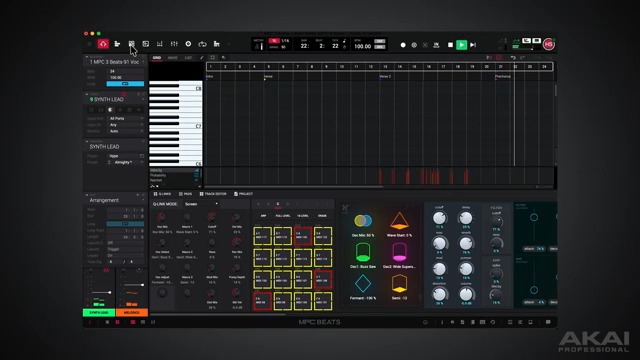Toggle the ARP button above pads
The height and width of the screenshot is (360, 640).
click(263, 216)
